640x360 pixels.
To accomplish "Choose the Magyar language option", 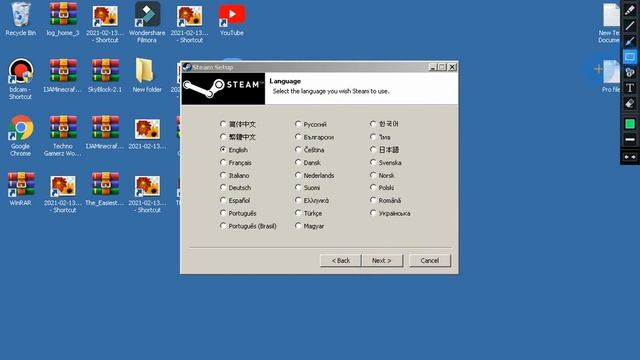I will 298,226.
